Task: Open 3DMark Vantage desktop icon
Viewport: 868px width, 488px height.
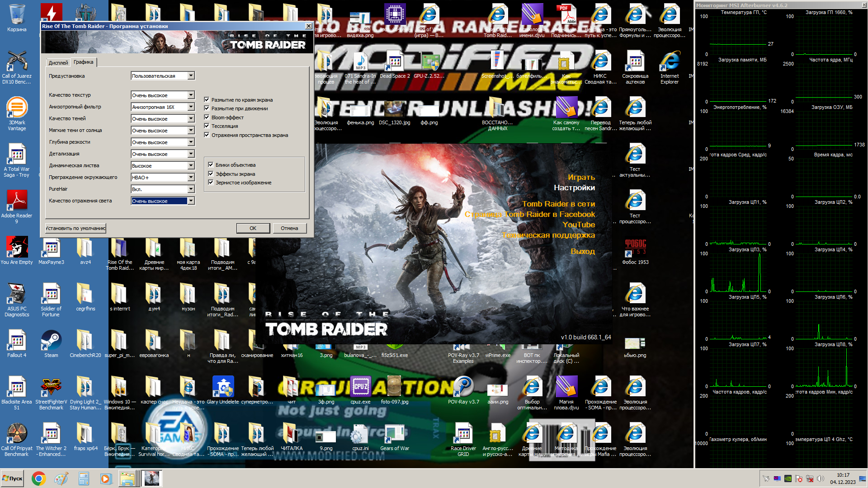Action: pos(17,108)
